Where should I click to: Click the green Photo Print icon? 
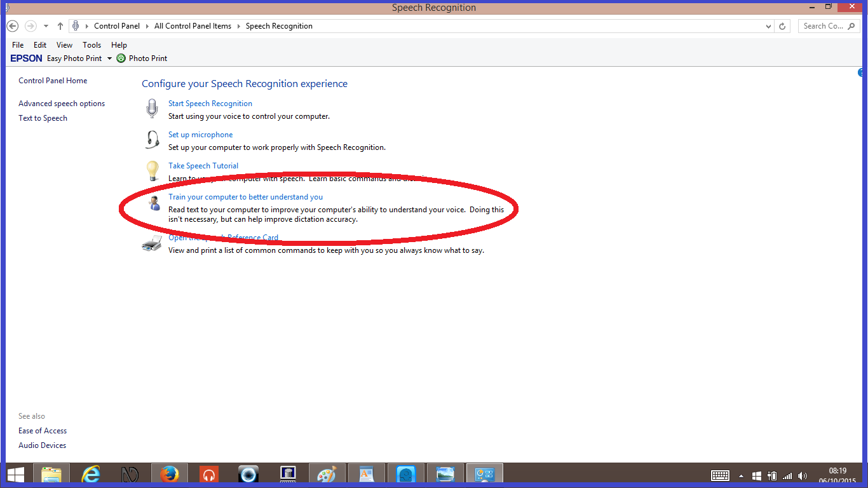pos(121,58)
